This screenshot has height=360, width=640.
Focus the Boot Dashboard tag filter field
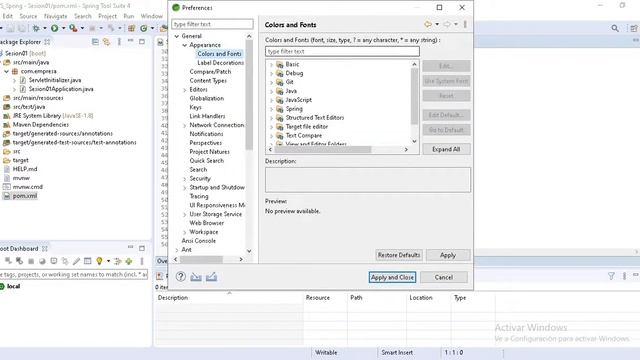73,275
